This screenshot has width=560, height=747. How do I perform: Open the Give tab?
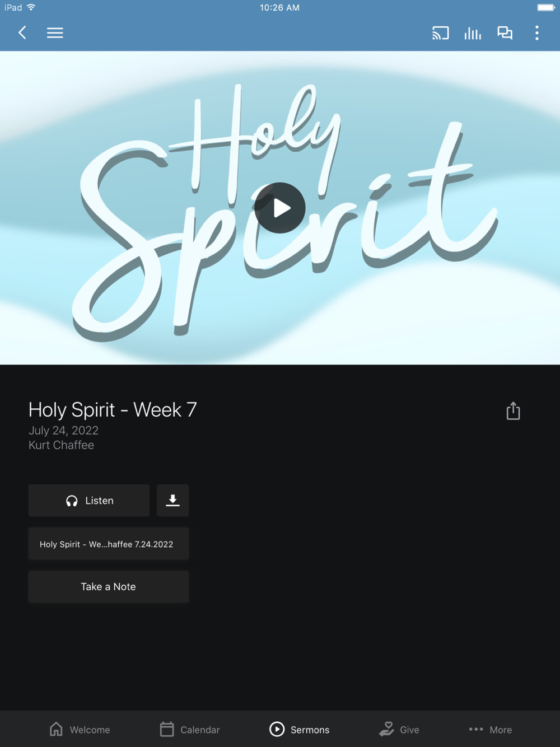399,730
